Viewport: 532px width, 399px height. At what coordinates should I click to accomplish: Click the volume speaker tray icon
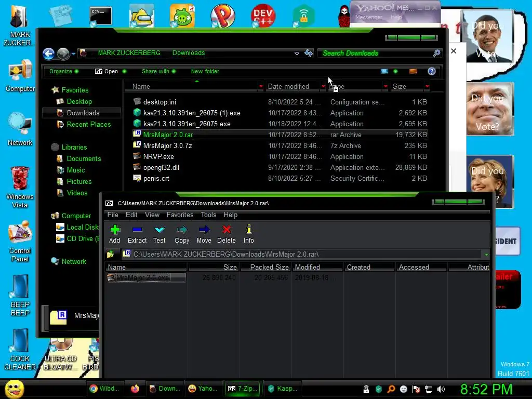click(x=441, y=389)
